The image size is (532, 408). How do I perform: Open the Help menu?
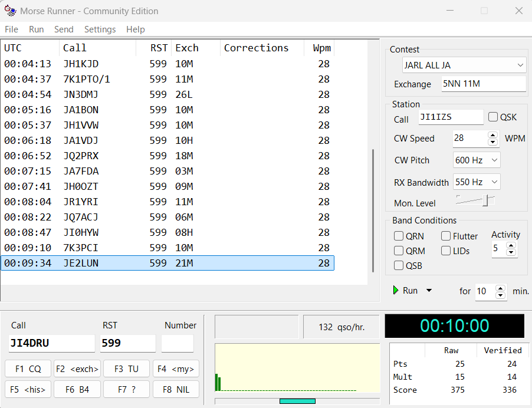pos(136,29)
